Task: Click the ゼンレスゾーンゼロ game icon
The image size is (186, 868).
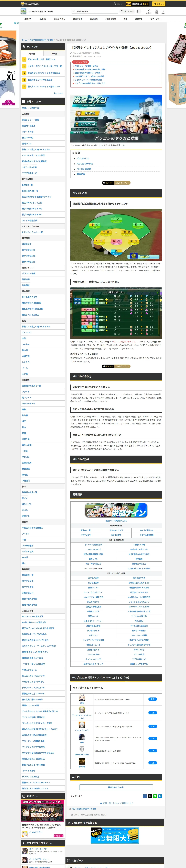Action: point(82,725)
